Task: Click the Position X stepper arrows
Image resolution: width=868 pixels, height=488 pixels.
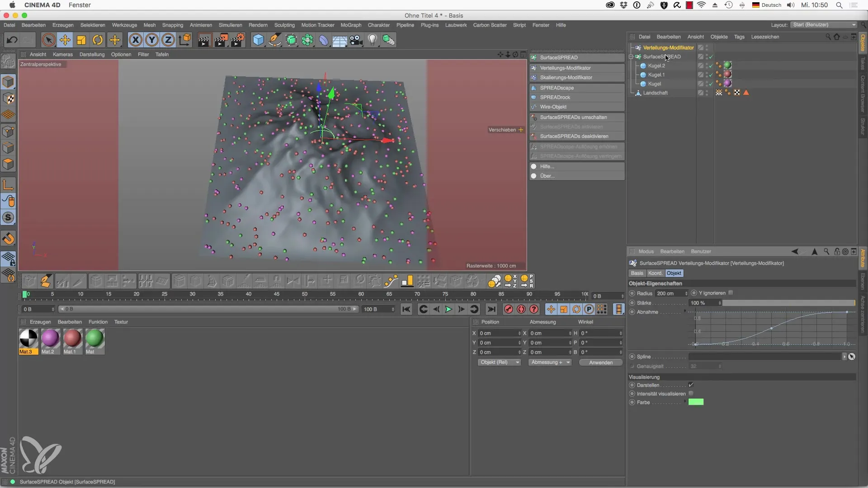Action: point(519,333)
